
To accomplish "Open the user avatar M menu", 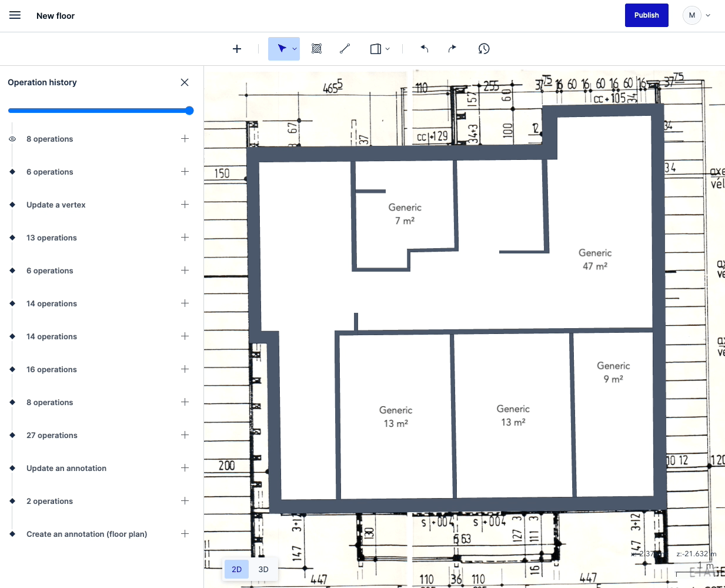I will [x=692, y=15].
